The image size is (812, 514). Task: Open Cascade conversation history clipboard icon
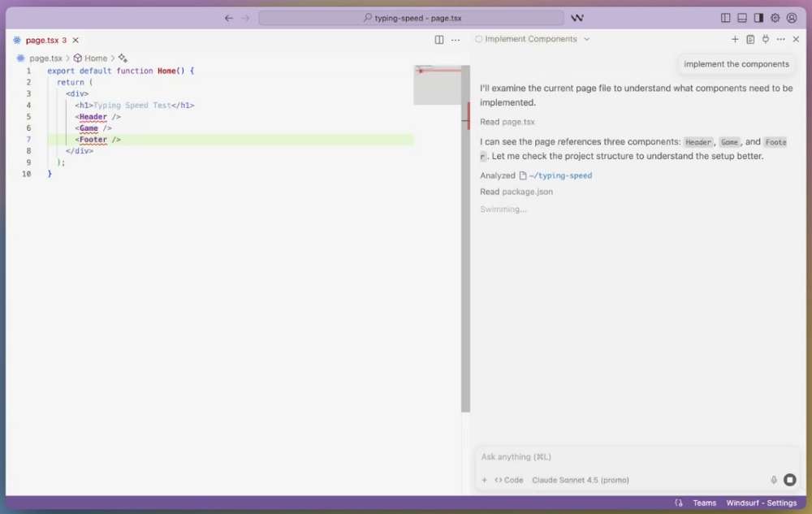click(749, 38)
